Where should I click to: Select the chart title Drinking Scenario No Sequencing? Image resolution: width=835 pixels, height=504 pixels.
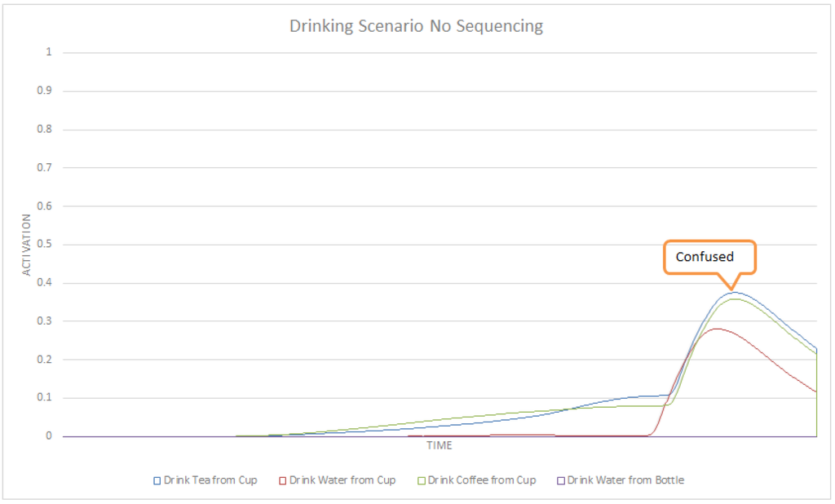pos(416,26)
